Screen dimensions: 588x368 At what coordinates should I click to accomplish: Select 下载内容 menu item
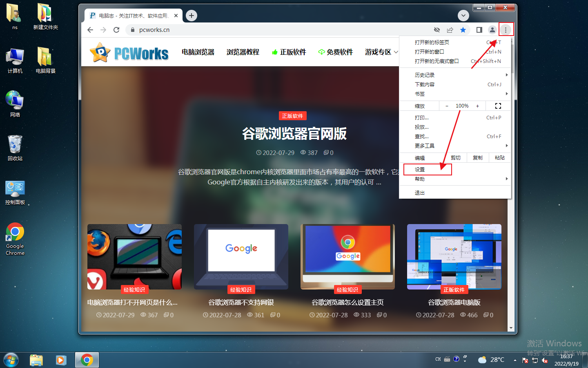[x=455, y=85]
